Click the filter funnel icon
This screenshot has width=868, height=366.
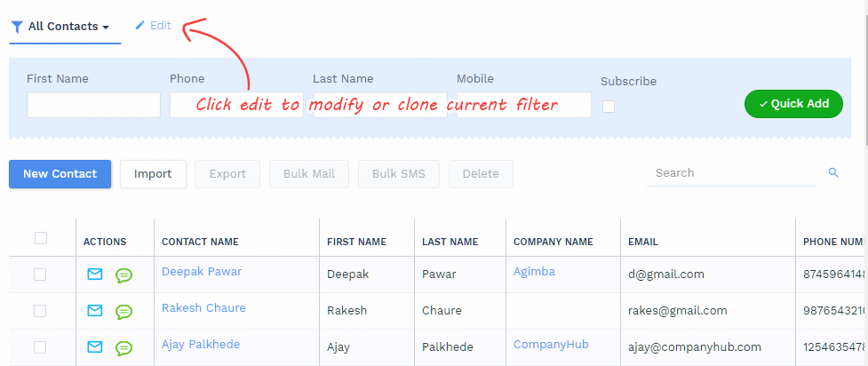[18, 27]
